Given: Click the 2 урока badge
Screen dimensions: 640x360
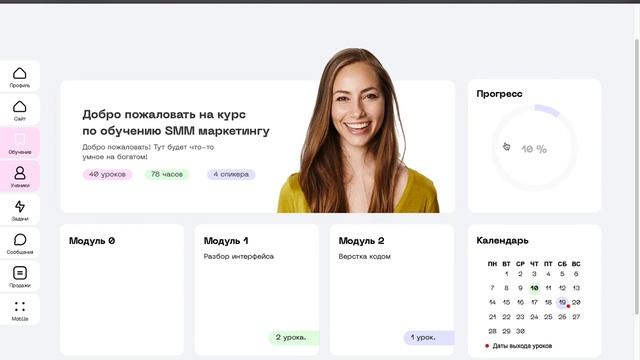Looking at the screenshot, I should [x=294, y=338].
